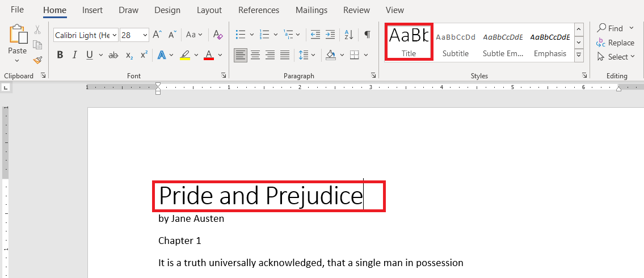Screen dimensions: 644x278
Task: Click the Copy icon in Clipboard group
Action: click(x=37, y=45)
